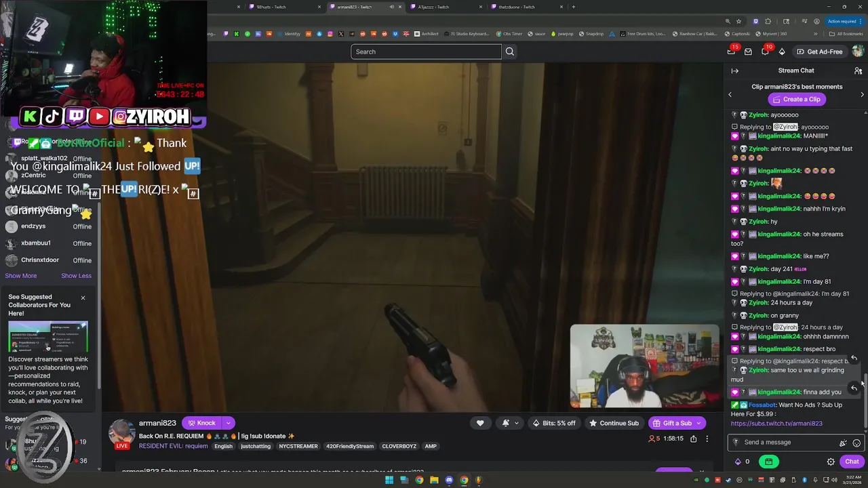Click the Get Ad-Free button
This screenshot has height=488, width=868.
click(x=819, y=52)
